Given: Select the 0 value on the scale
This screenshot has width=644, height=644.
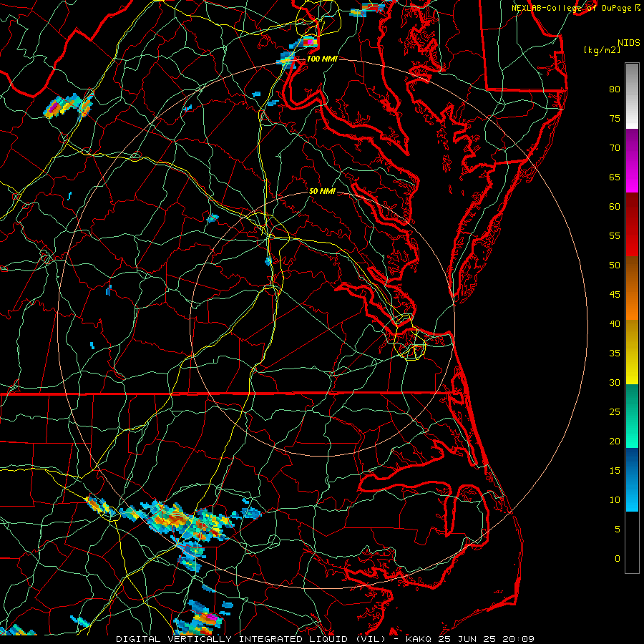Looking at the screenshot, I should (x=618, y=559).
